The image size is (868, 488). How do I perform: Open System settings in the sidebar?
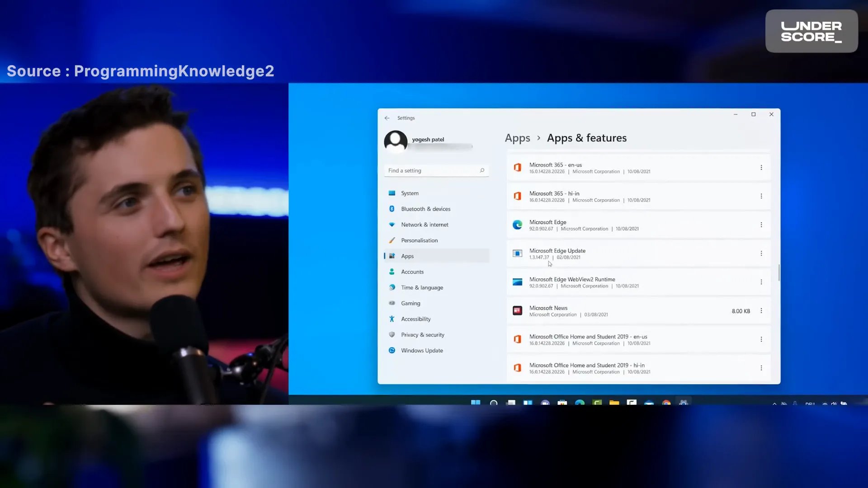tap(436, 193)
